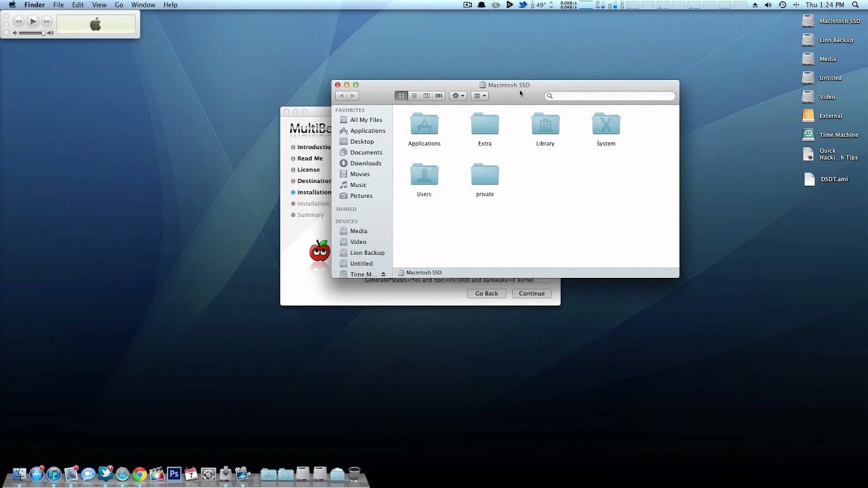This screenshot has width=868, height=488.
Task: Open Safari from the Dock
Action: (122, 474)
